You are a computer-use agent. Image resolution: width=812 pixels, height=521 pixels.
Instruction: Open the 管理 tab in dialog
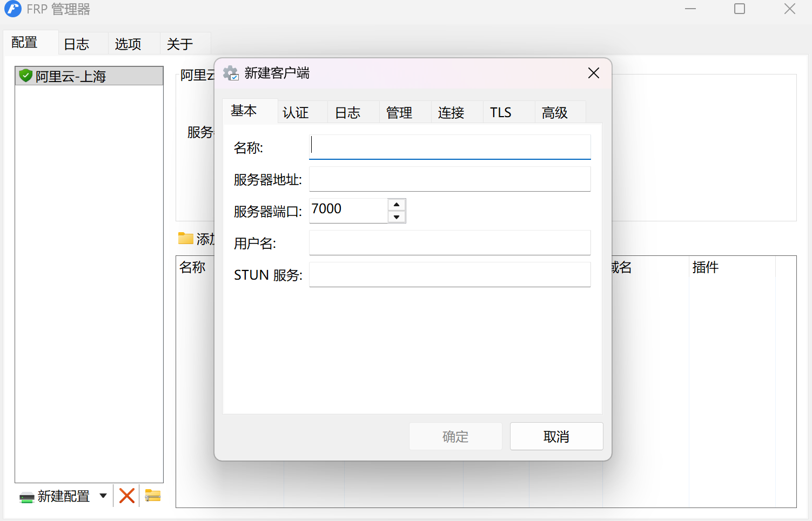[399, 112]
